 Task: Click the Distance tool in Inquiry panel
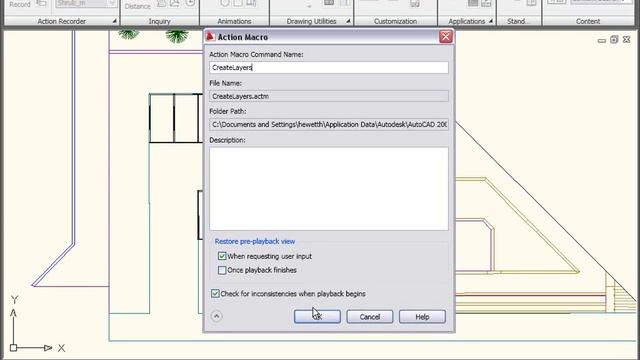(138, 6)
